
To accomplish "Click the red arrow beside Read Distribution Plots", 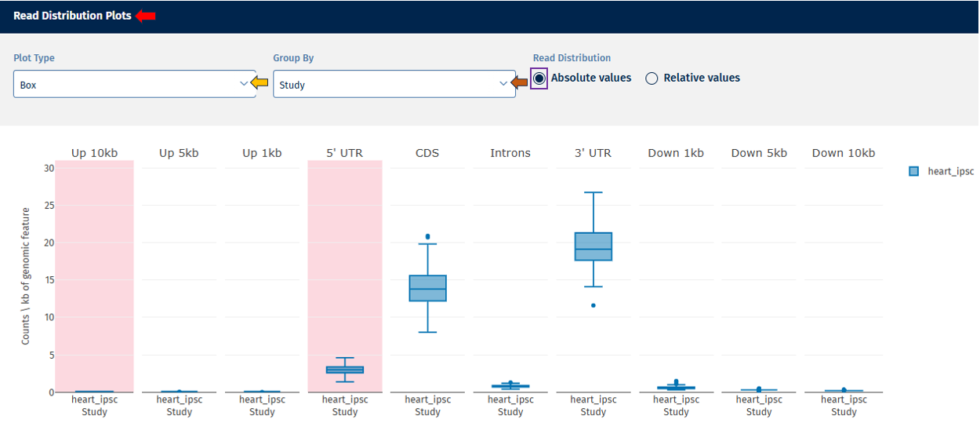I will pos(145,16).
